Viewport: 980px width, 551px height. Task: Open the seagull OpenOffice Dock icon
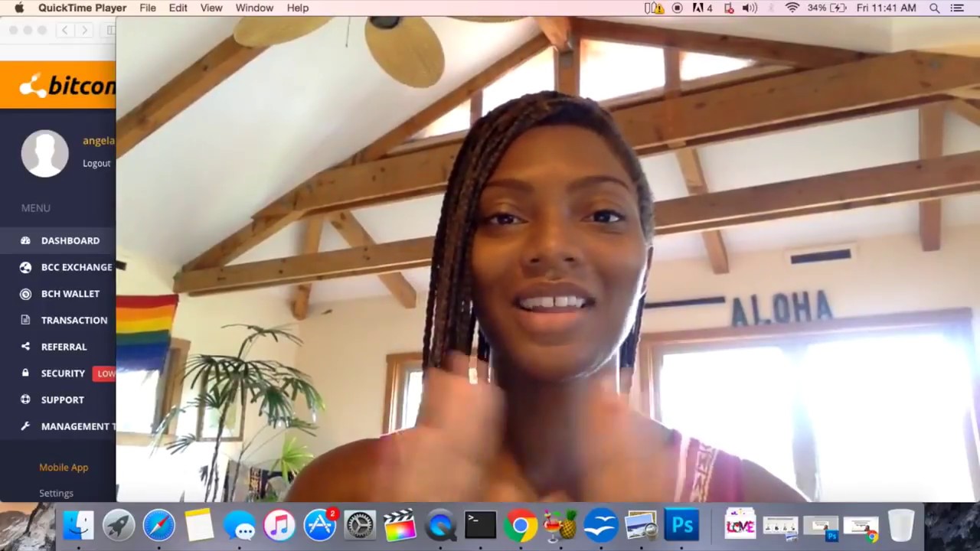[x=601, y=526]
